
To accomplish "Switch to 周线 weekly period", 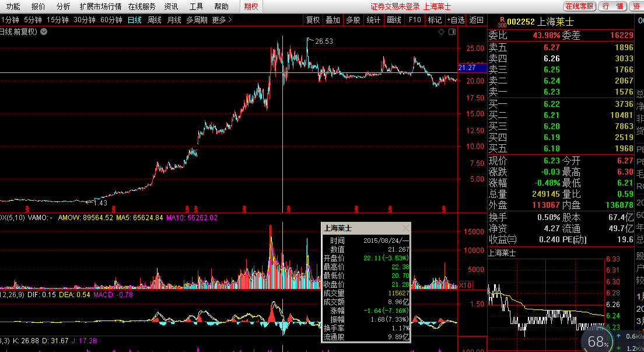I will coord(155,20).
